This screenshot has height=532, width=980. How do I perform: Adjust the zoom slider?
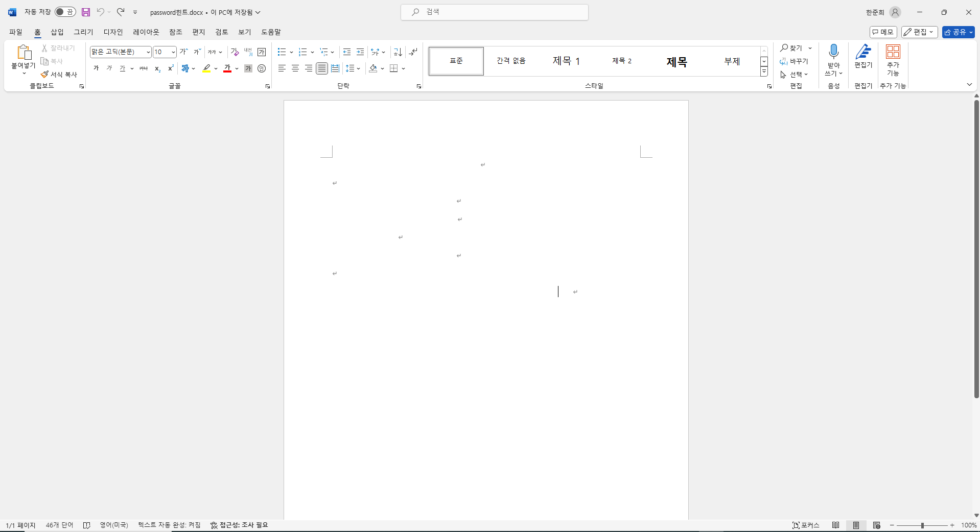click(x=922, y=525)
